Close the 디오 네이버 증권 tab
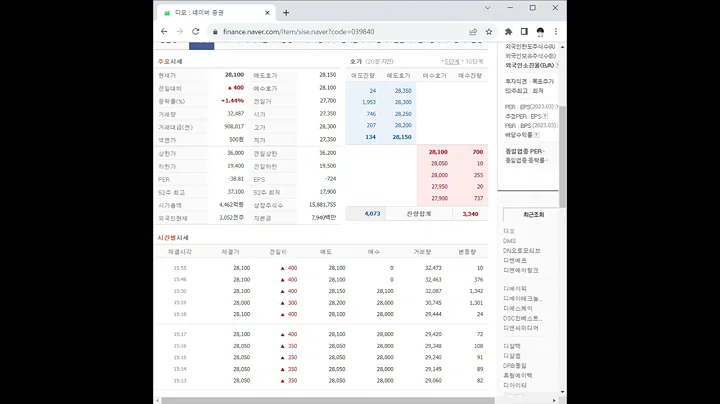720x404 pixels. 267,13
